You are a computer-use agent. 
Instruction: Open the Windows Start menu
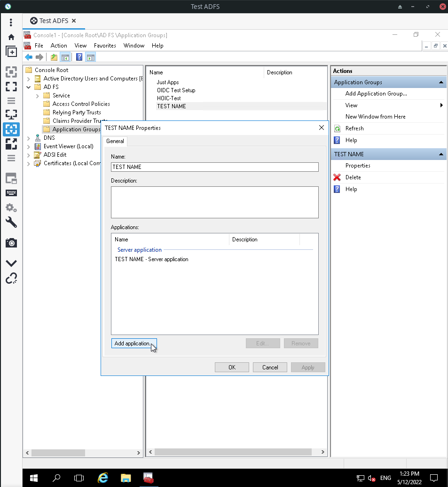point(34,478)
